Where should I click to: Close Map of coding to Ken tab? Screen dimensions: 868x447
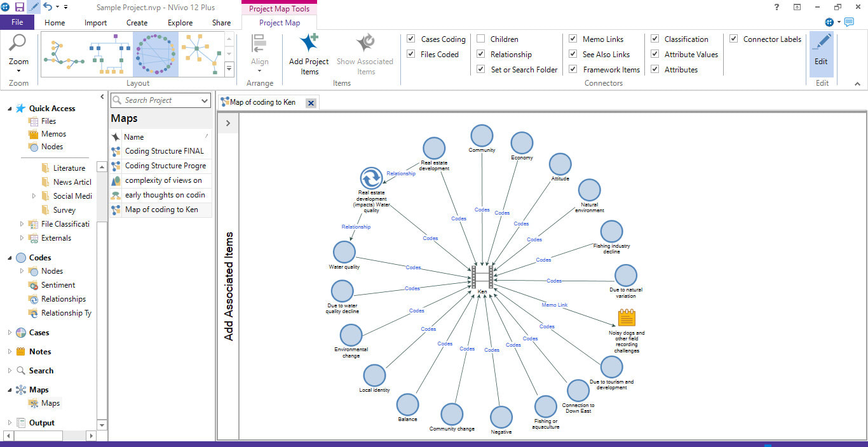[311, 103]
